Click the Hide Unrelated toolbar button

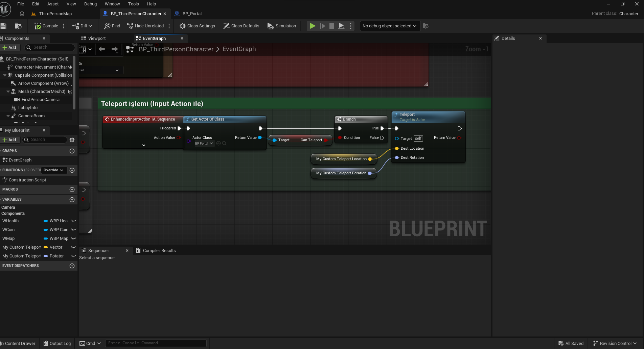coord(145,26)
